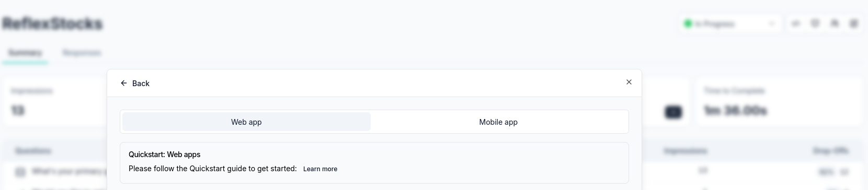Switch to the Mobile app tab
The height and width of the screenshot is (190, 868).
point(498,122)
